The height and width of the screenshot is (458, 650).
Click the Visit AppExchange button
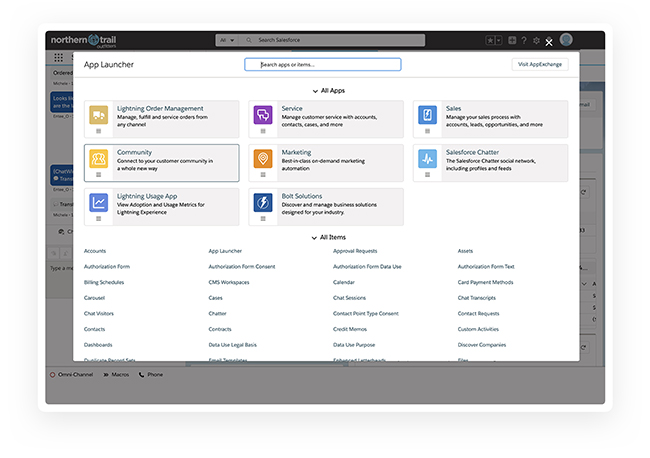pyautogui.click(x=539, y=64)
